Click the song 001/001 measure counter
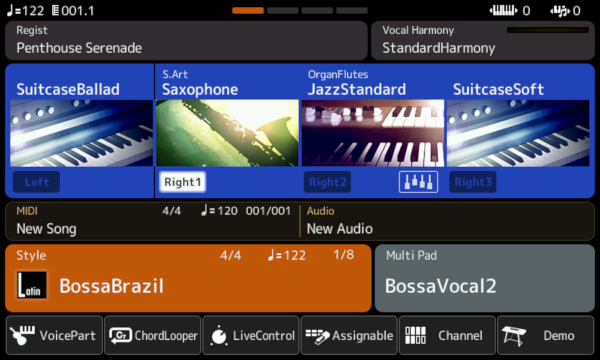The image size is (600, 360). click(x=268, y=211)
